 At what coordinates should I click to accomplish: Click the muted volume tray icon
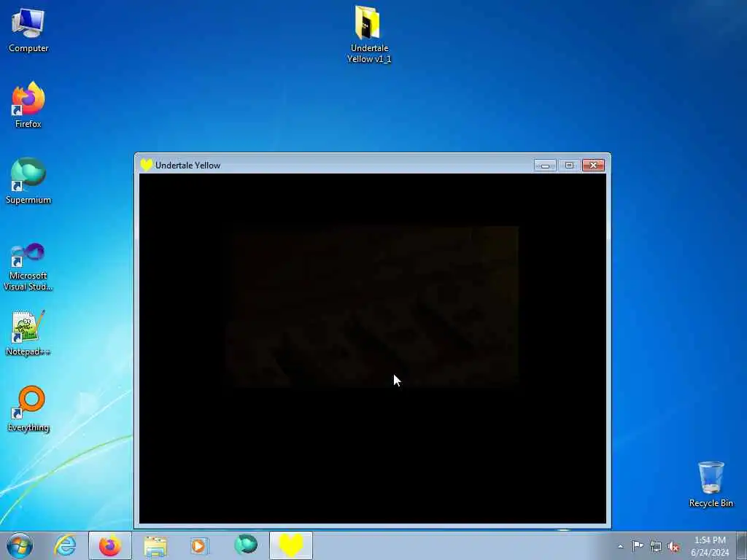click(x=673, y=547)
